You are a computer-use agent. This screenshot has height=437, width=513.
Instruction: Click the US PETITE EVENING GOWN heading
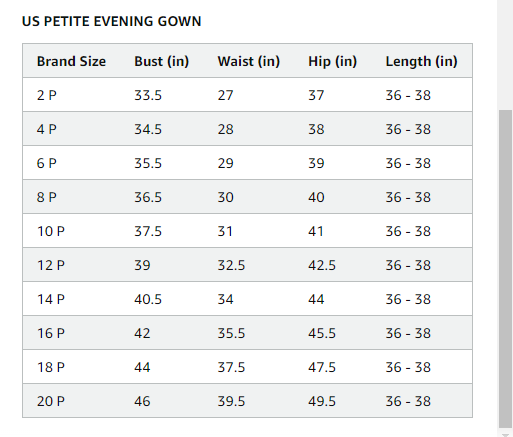[111, 21]
